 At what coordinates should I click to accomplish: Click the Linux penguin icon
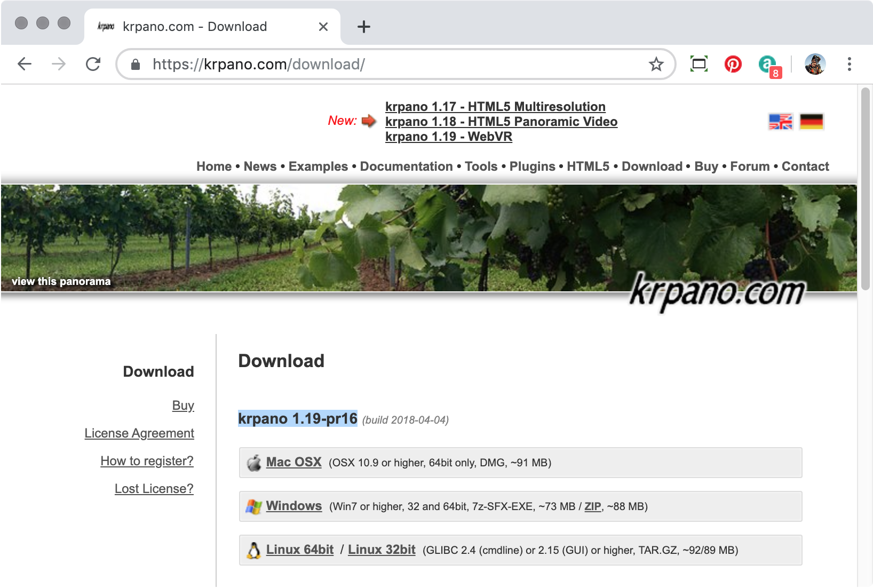(x=254, y=550)
